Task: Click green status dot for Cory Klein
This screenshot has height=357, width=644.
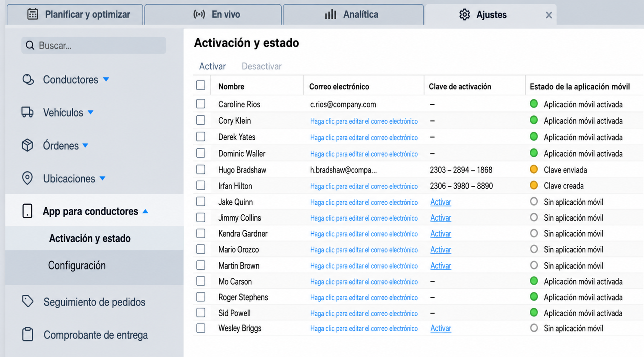Action: tap(534, 120)
